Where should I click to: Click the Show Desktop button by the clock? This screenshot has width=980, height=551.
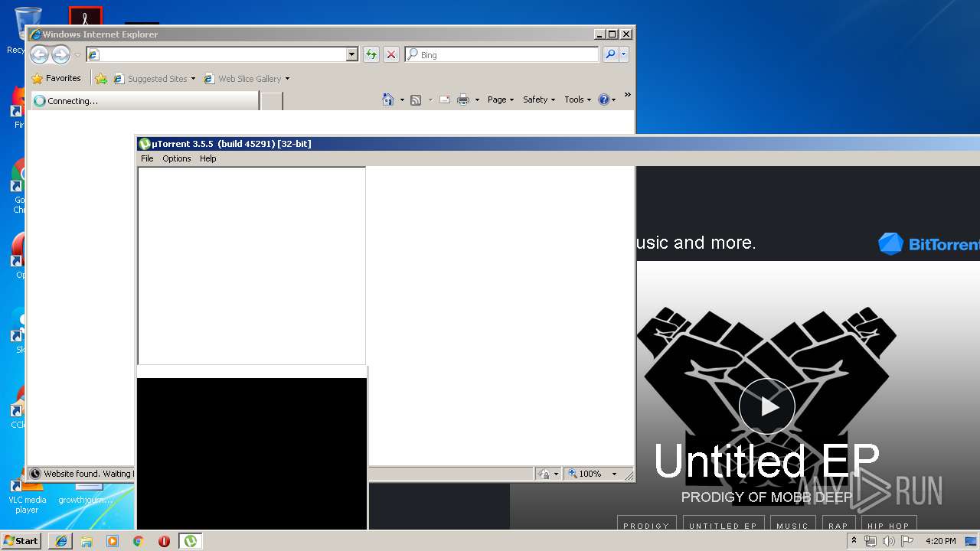pyautogui.click(x=972, y=541)
